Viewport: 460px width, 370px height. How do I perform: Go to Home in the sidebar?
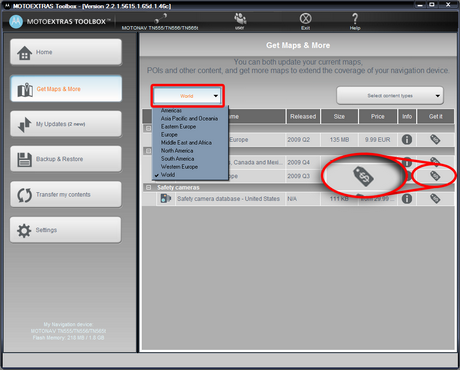pos(66,52)
